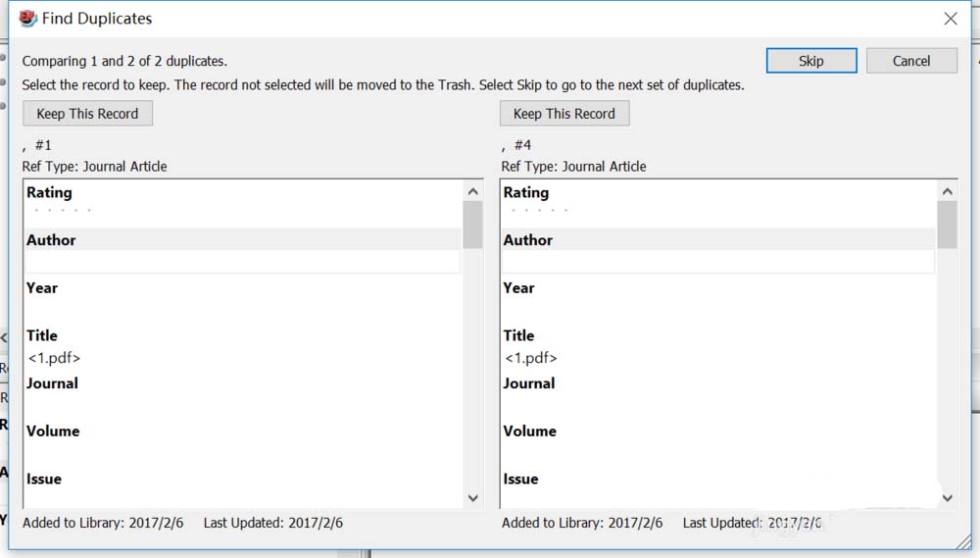
Task: Click the Journal label in record #1
Action: [x=52, y=383]
